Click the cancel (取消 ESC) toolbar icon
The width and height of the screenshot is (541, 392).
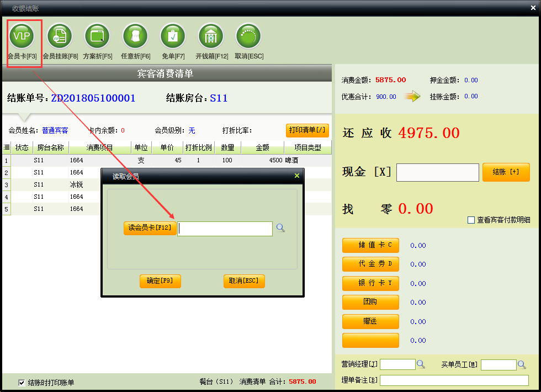248,36
